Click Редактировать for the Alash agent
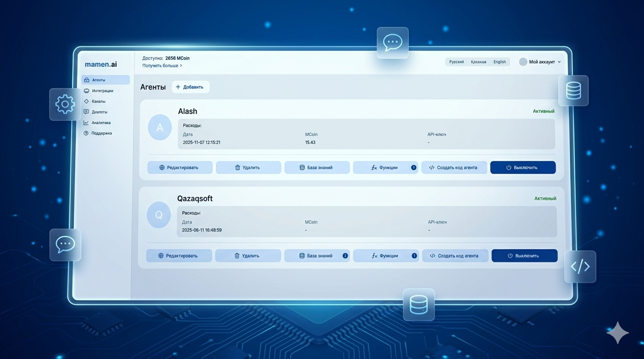Image resolution: width=644 pixels, height=359 pixels. (180, 167)
